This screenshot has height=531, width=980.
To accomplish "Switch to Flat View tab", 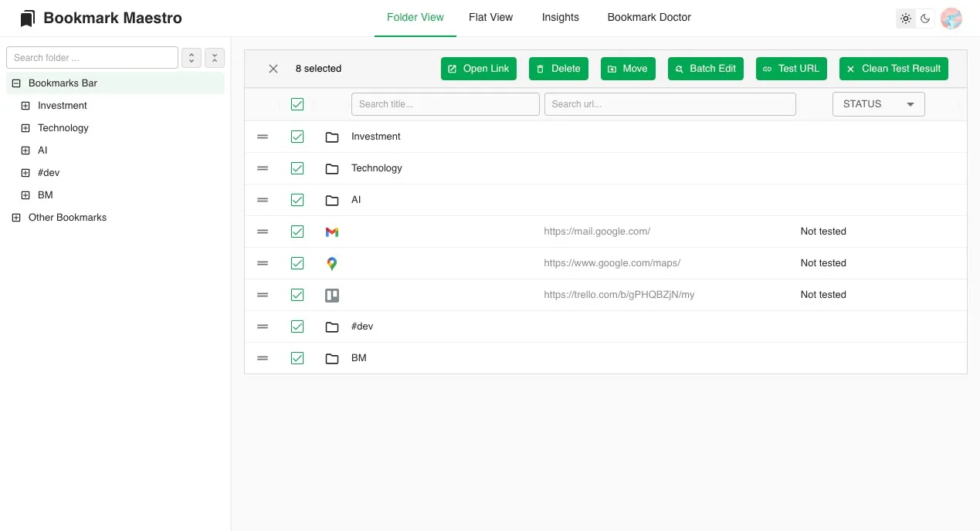I will coord(490,18).
